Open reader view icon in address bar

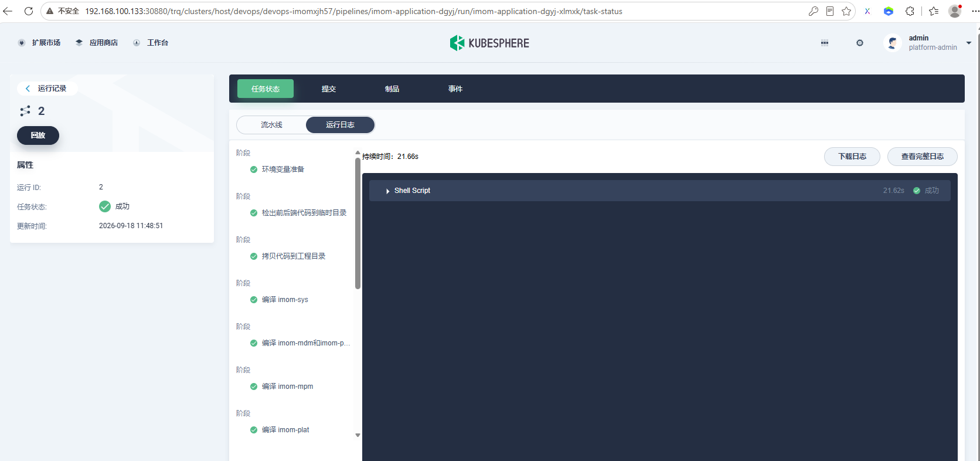tap(830, 11)
